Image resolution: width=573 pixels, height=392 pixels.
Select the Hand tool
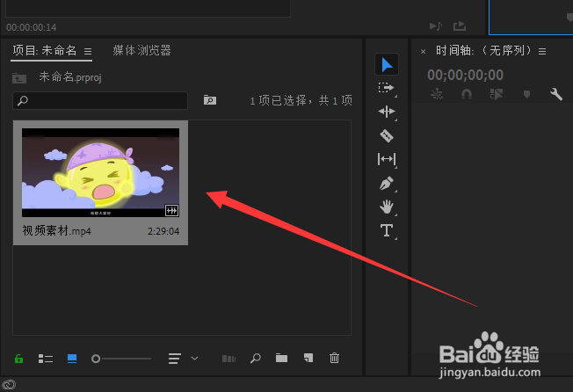pos(387,207)
